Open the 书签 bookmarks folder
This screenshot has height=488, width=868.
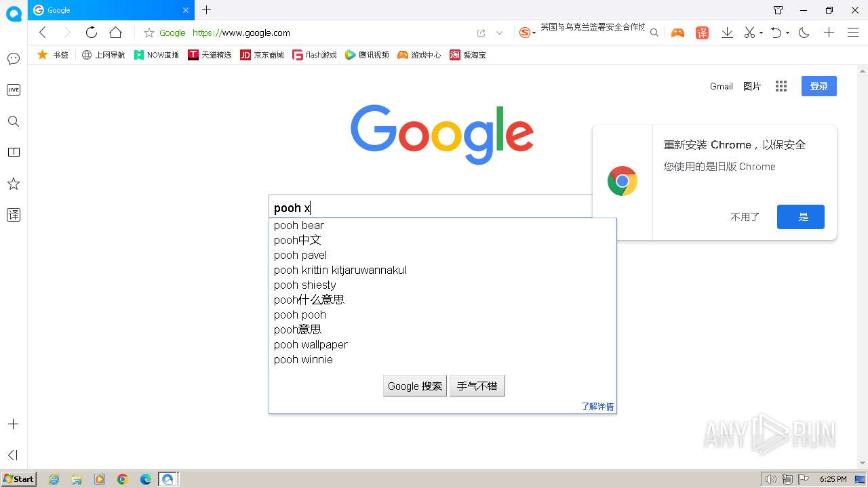click(x=53, y=55)
